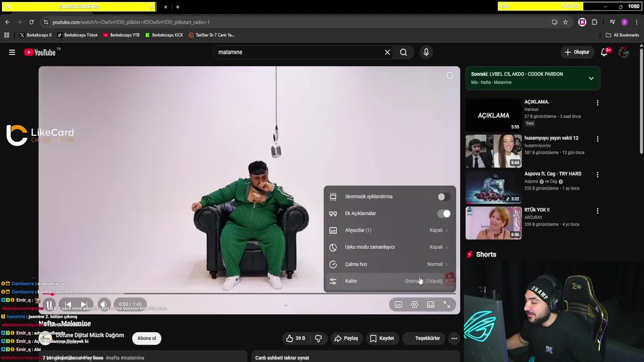
Task: Open a new browser tab
Action: click(178, 7)
